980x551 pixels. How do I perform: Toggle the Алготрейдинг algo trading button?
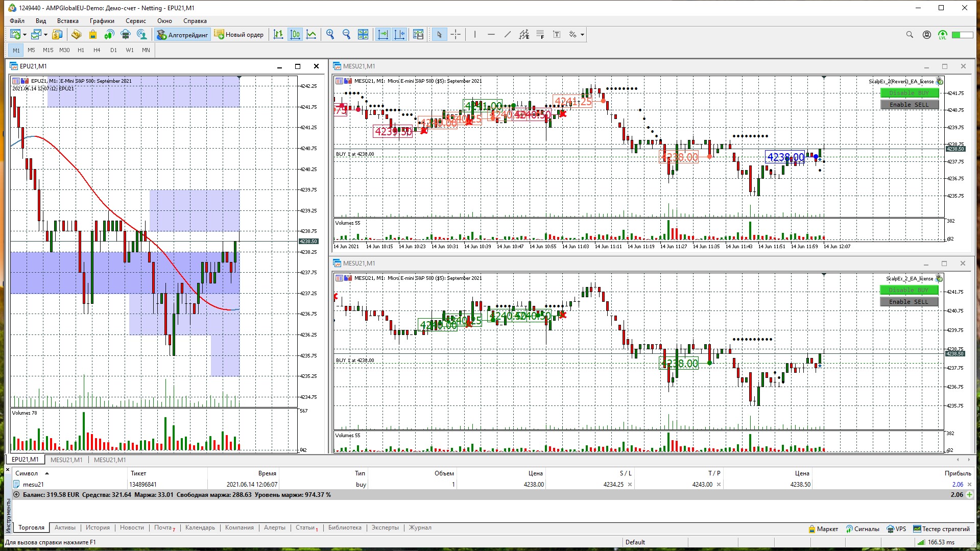183,35
